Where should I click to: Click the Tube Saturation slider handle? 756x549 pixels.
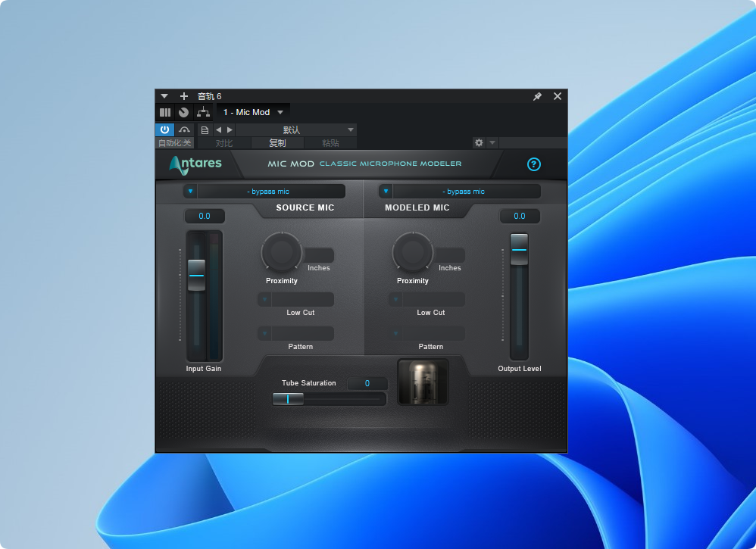[288, 398]
